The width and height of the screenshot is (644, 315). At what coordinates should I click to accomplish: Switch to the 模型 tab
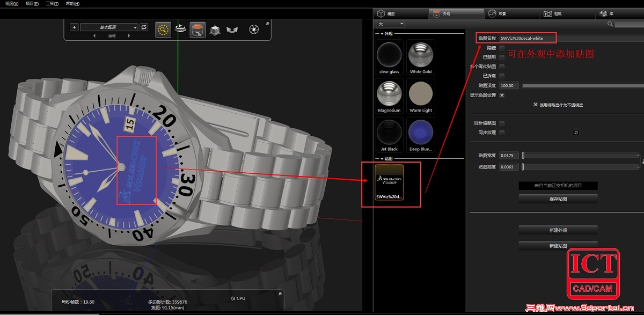pos(401,13)
